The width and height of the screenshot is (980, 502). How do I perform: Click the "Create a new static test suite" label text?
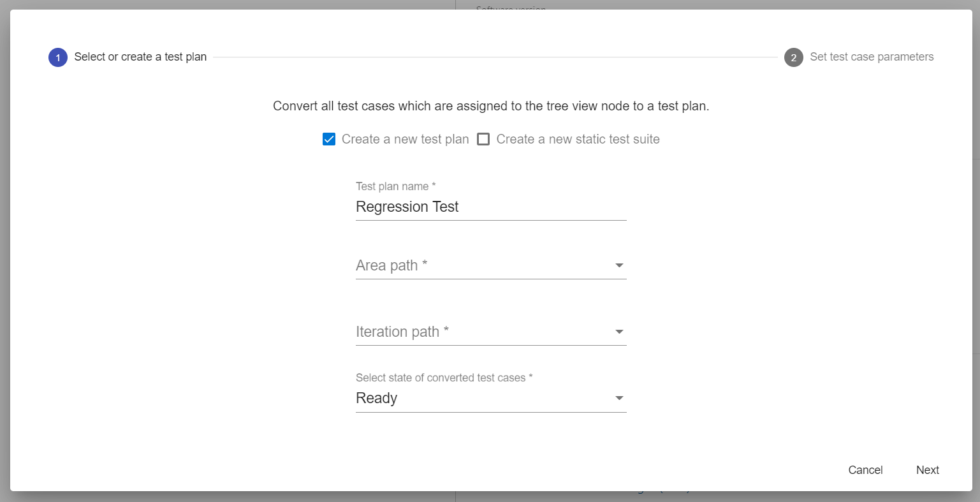click(578, 139)
